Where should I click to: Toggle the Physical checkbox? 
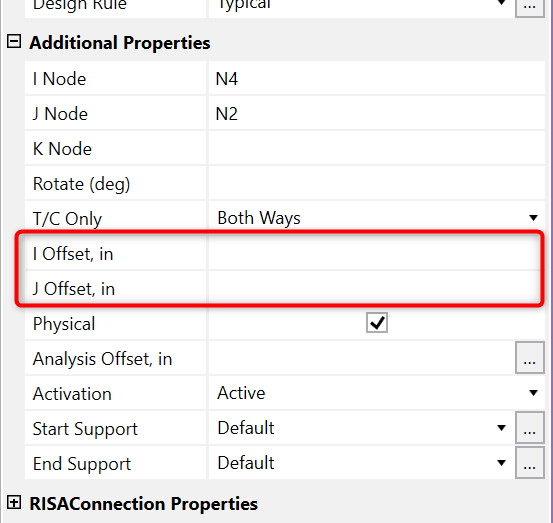click(x=377, y=322)
